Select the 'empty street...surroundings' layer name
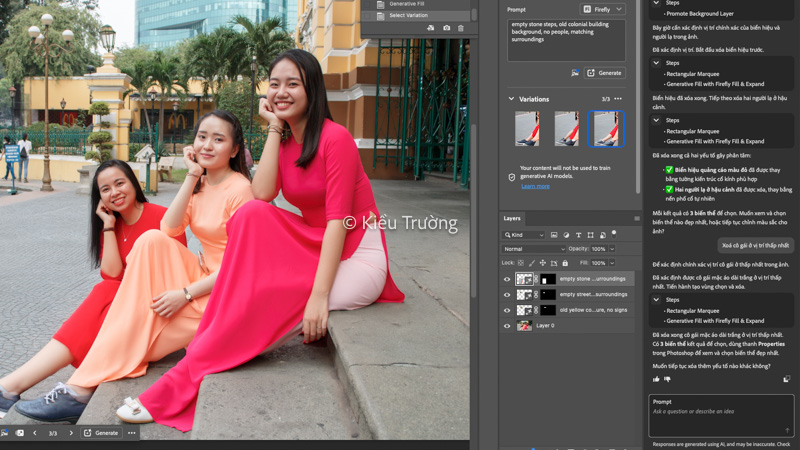Viewport: 800px width, 450px height. [x=593, y=294]
